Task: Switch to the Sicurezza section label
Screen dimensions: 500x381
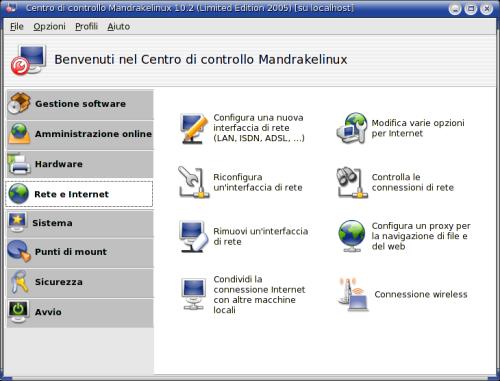Action: click(x=59, y=282)
